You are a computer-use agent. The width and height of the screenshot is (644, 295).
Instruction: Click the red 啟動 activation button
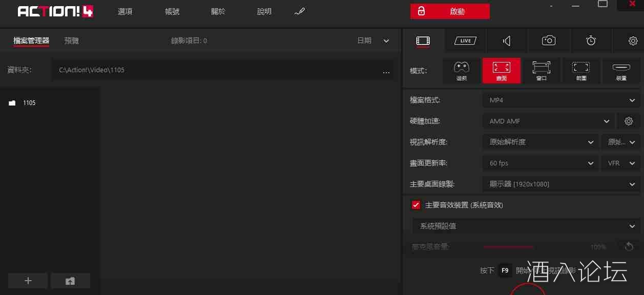pyautogui.click(x=450, y=11)
